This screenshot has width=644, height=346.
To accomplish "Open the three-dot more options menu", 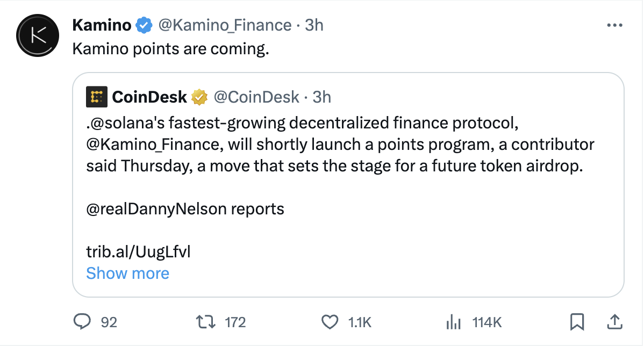I will click(x=614, y=25).
